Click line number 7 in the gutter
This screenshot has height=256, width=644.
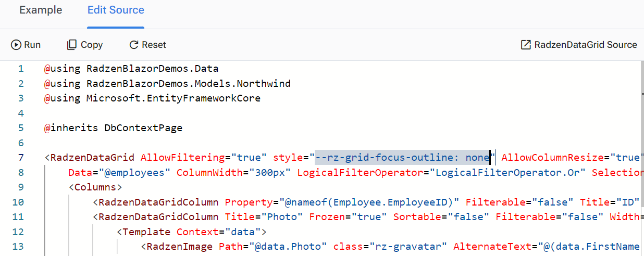coord(21,158)
